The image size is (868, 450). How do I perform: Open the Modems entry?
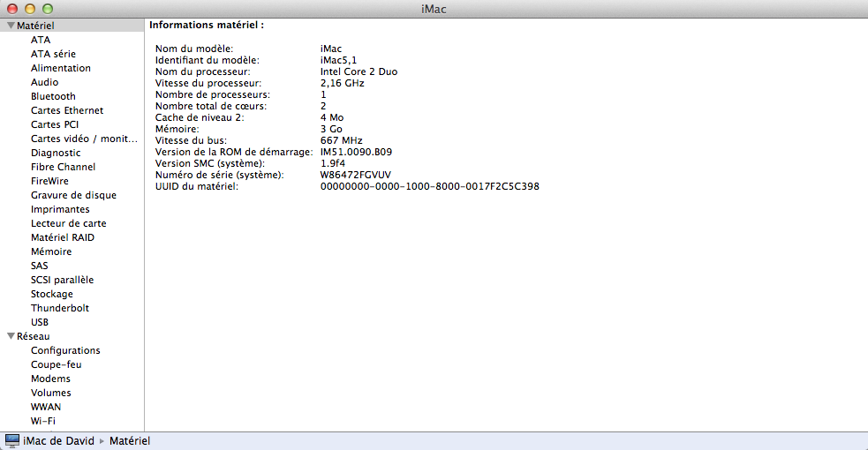pos(51,379)
